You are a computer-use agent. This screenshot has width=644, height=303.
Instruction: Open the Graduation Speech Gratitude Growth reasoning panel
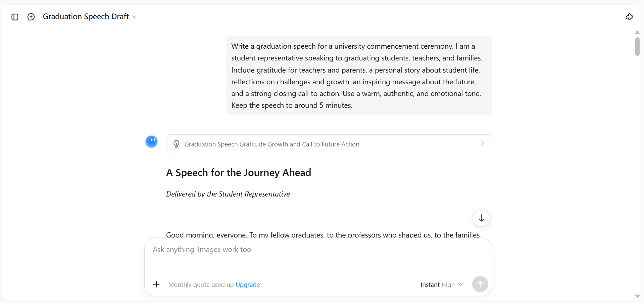tap(329, 144)
